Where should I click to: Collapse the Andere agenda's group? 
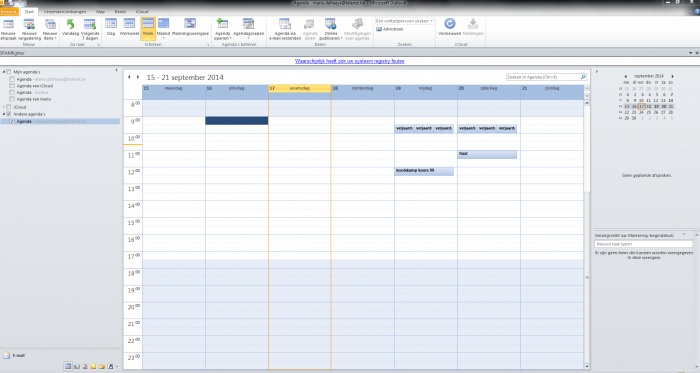[4, 114]
